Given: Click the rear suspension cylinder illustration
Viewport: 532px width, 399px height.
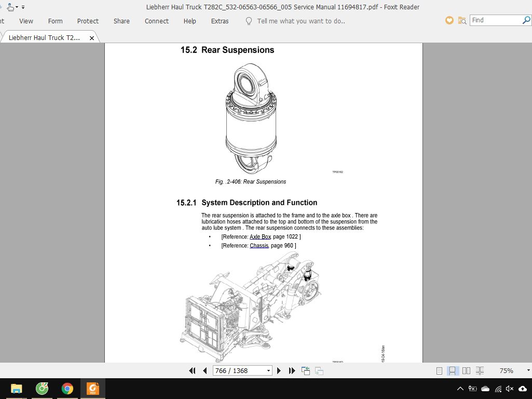Looking at the screenshot, I should tap(251, 118).
